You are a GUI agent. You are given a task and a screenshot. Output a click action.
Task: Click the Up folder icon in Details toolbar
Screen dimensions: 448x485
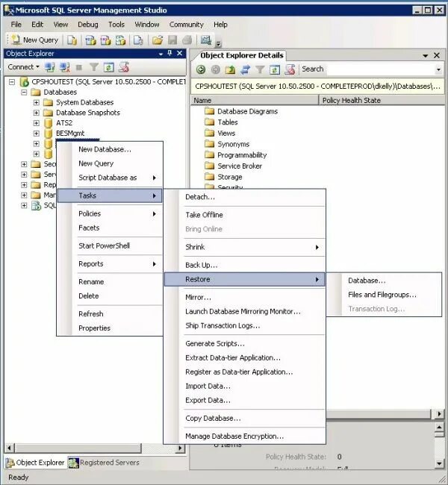(230, 69)
